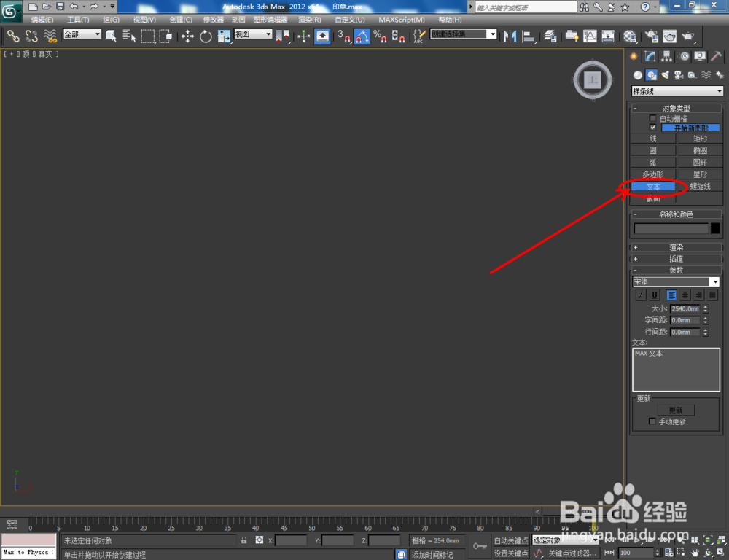Toggle Spinner Snap button

click(x=398, y=36)
